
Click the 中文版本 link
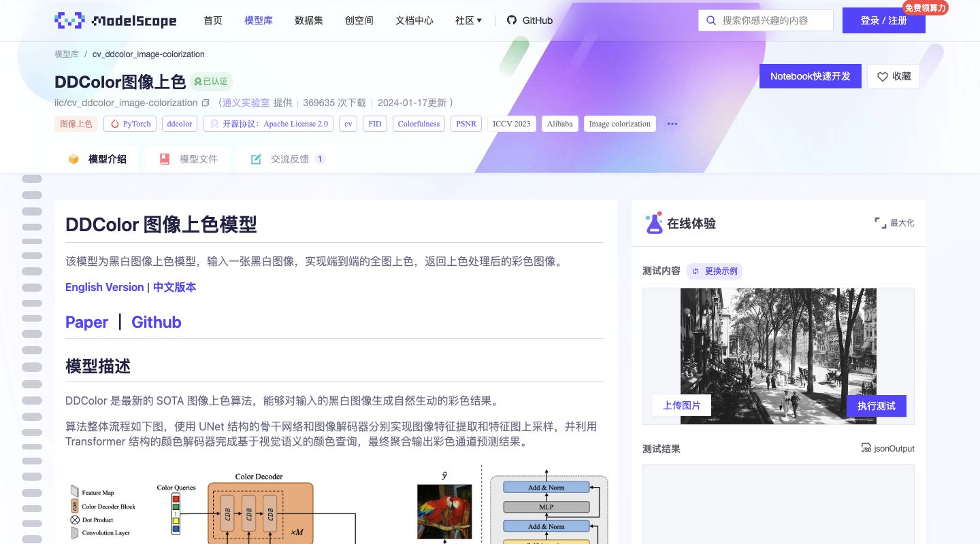click(x=175, y=287)
